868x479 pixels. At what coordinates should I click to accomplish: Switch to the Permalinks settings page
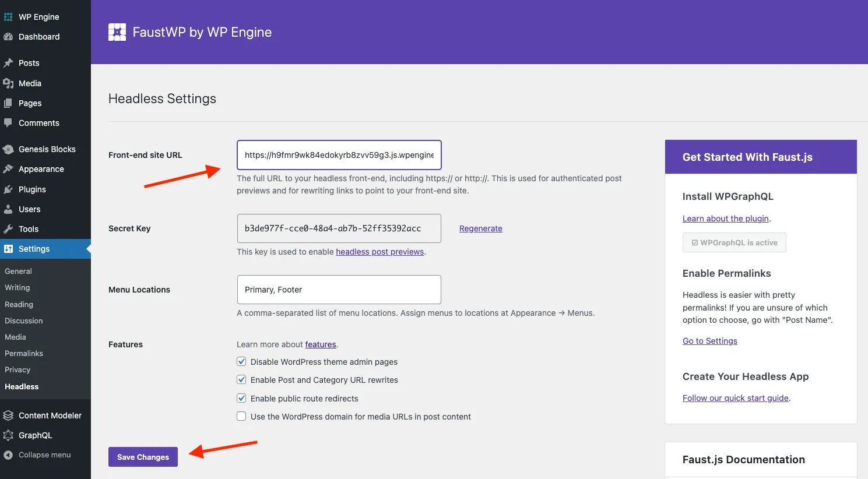(x=24, y=353)
